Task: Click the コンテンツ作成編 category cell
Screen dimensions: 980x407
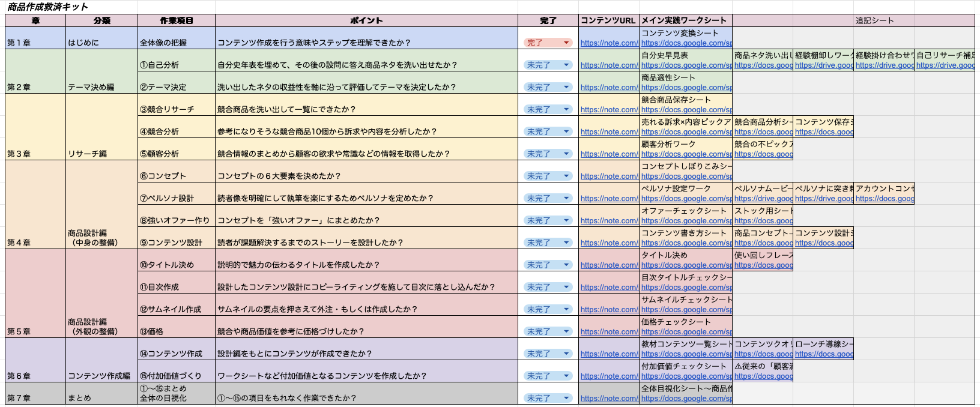Action: tap(101, 360)
